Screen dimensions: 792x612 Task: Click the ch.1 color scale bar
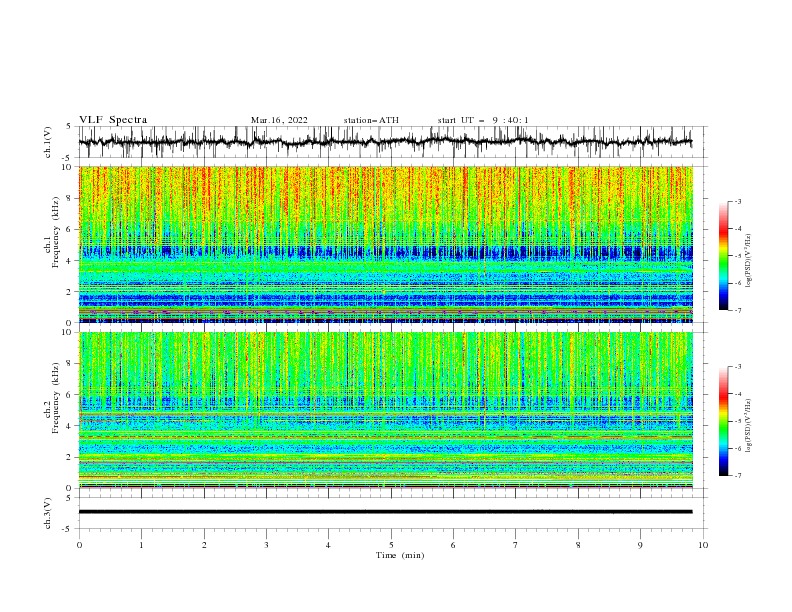click(x=723, y=256)
